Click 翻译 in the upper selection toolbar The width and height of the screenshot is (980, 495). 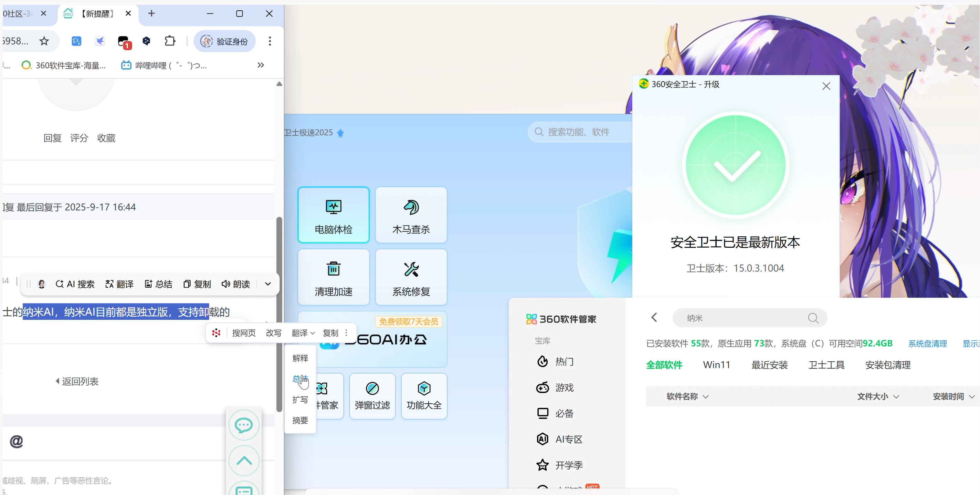coord(119,284)
